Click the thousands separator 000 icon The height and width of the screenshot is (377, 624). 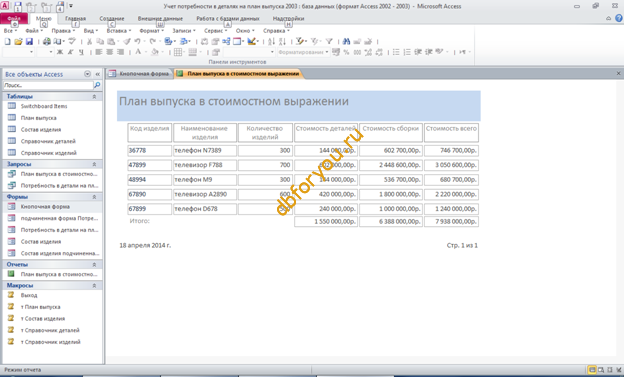pos(357,52)
